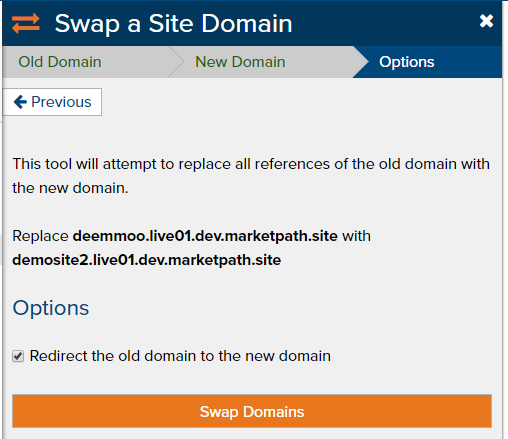This screenshot has height=439, width=508.
Task: Click the orange swap arrows icon
Action: 26,23
